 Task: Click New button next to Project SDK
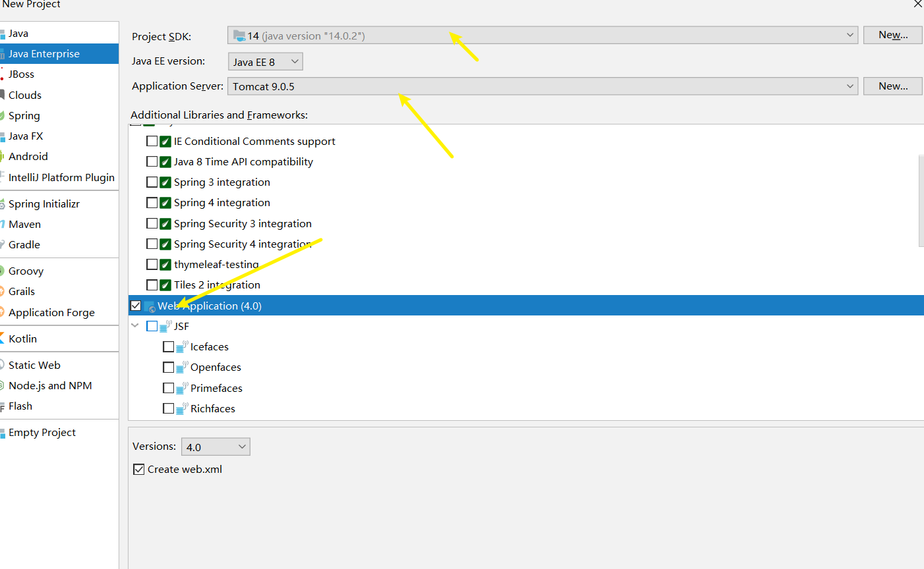click(x=893, y=35)
